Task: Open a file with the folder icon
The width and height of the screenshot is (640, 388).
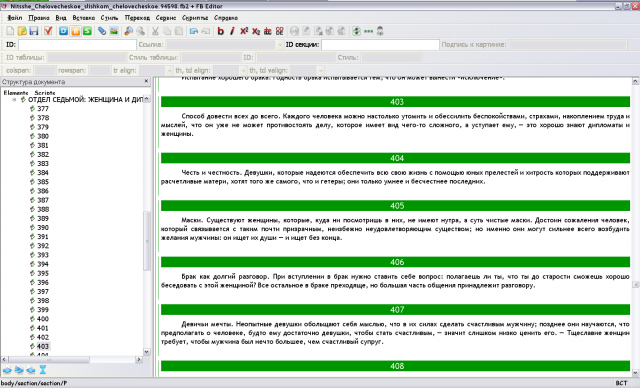Action: 22,31
